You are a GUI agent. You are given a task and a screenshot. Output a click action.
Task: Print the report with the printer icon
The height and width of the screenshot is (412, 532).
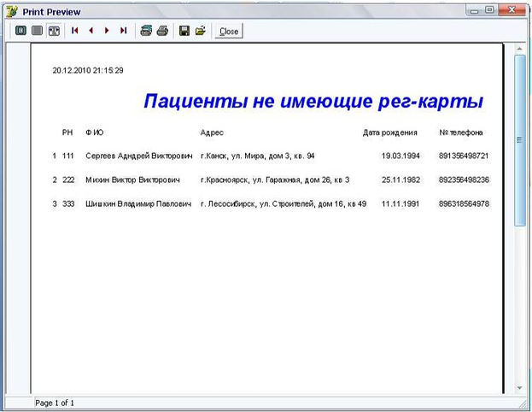(x=162, y=31)
